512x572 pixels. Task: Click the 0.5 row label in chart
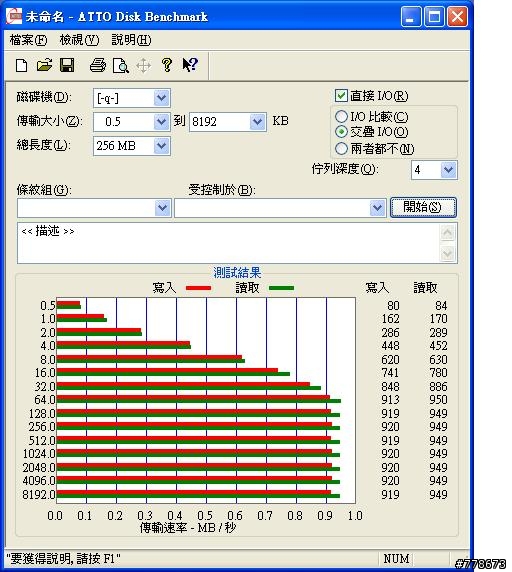(x=48, y=306)
